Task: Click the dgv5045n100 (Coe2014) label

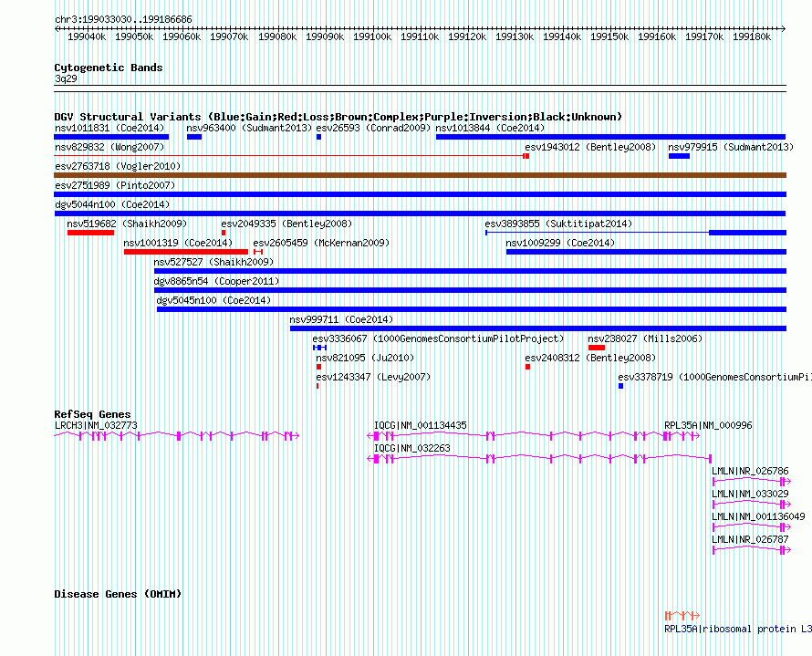Action: pos(213,300)
